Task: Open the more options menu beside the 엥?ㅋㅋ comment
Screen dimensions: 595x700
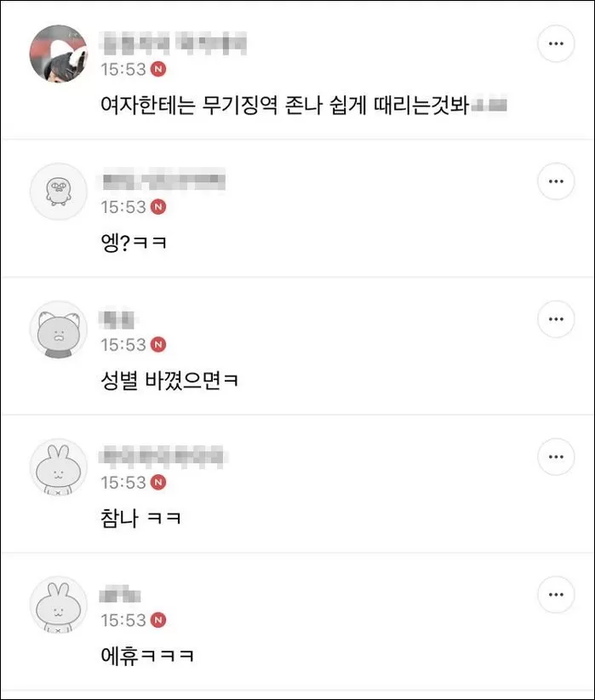Action: (556, 181)
